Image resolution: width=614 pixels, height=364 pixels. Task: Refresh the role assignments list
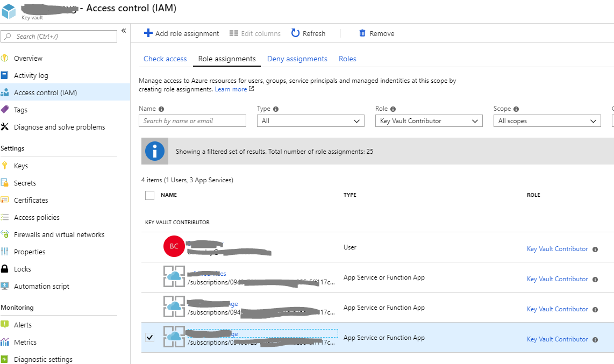[x=308, y=33]
